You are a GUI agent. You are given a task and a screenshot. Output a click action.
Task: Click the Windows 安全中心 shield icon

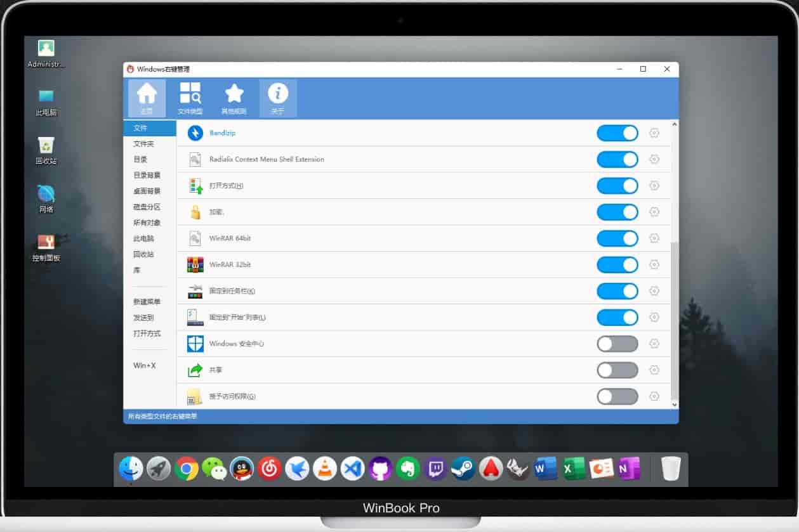pyautogui.click(x=195, y=344)
